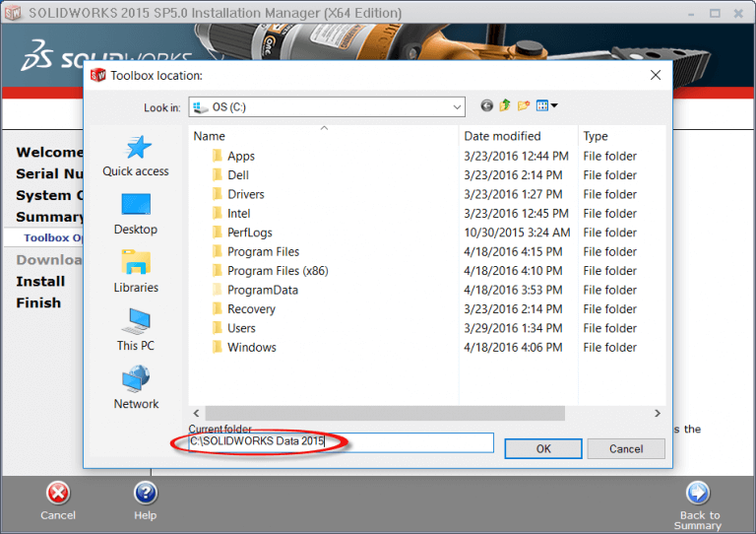Click Back to Summary arrow
The image size is (756, 534).
coord(697,493)
